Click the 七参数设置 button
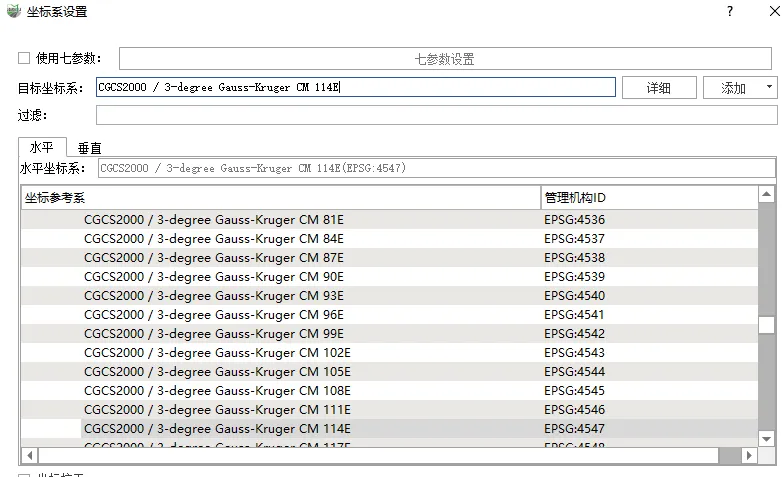 444,59
